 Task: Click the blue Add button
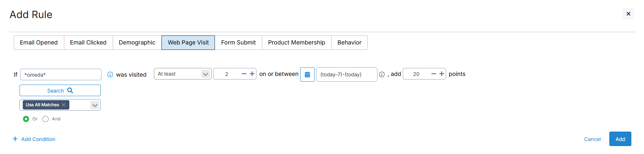620,139
